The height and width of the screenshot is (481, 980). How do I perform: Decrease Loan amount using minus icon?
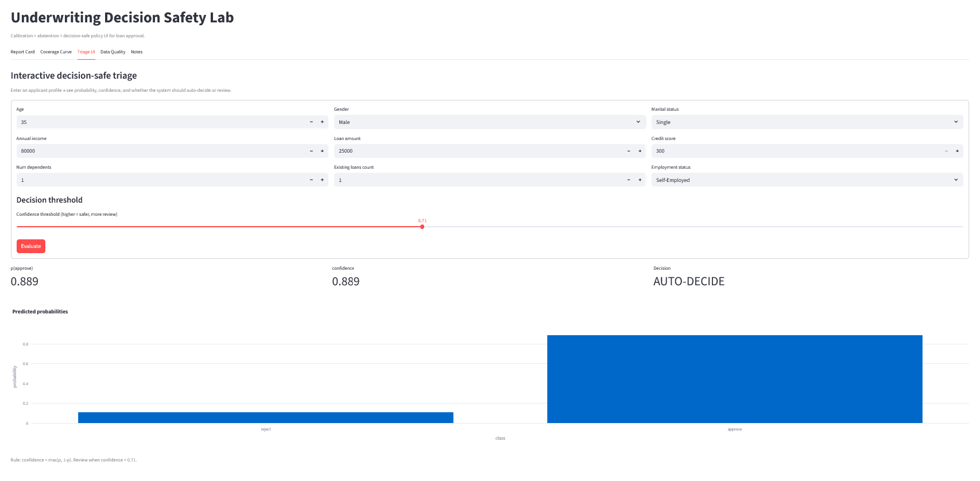(x=629, y=151)
